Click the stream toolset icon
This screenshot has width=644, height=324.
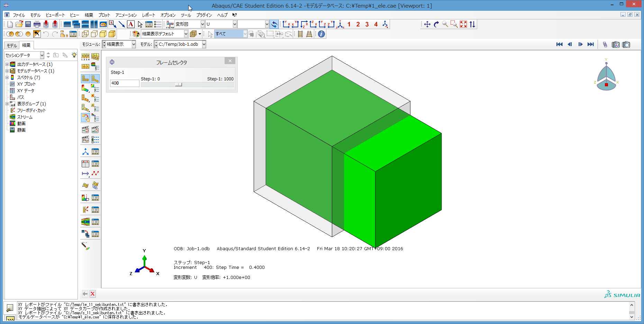85,222
